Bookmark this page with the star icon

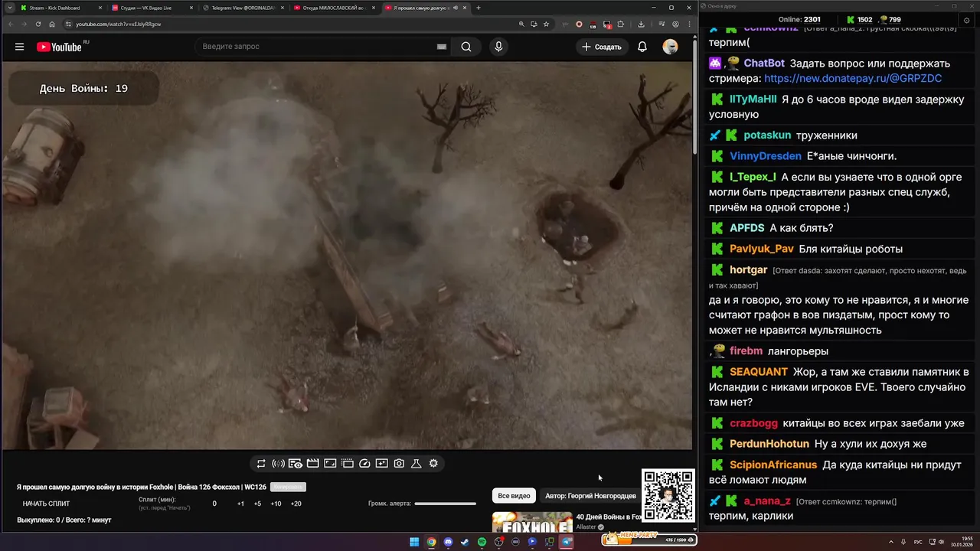546,24
